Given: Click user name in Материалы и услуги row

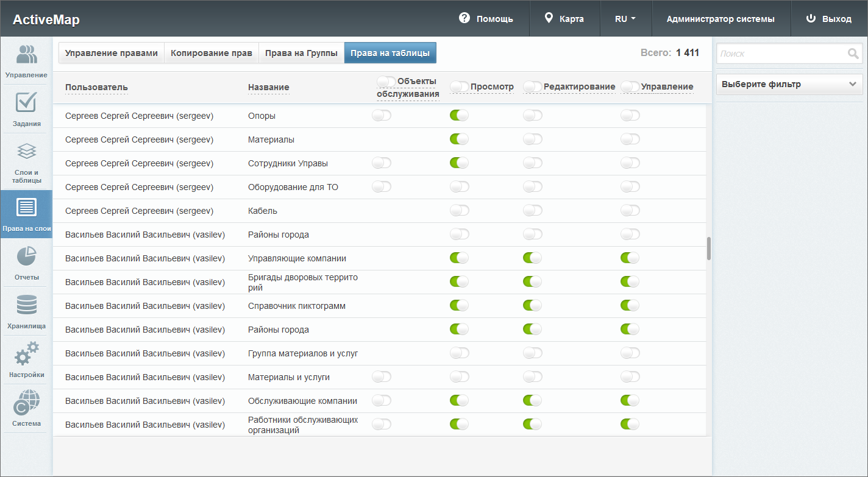Looking at the screenshot, I should (x=145, y=377).
